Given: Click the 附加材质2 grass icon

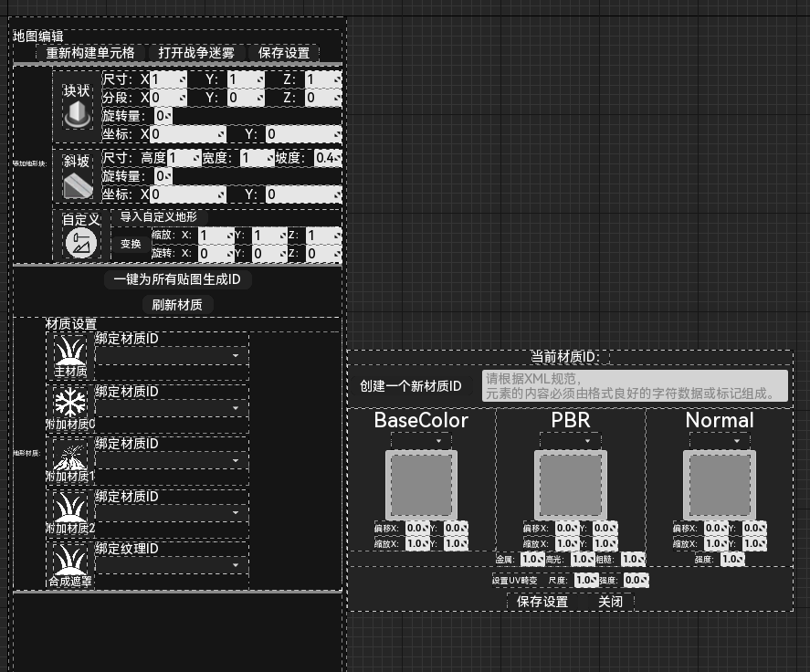Looking at the screenshot, I should pyautogui.click(x=69, y=508).
